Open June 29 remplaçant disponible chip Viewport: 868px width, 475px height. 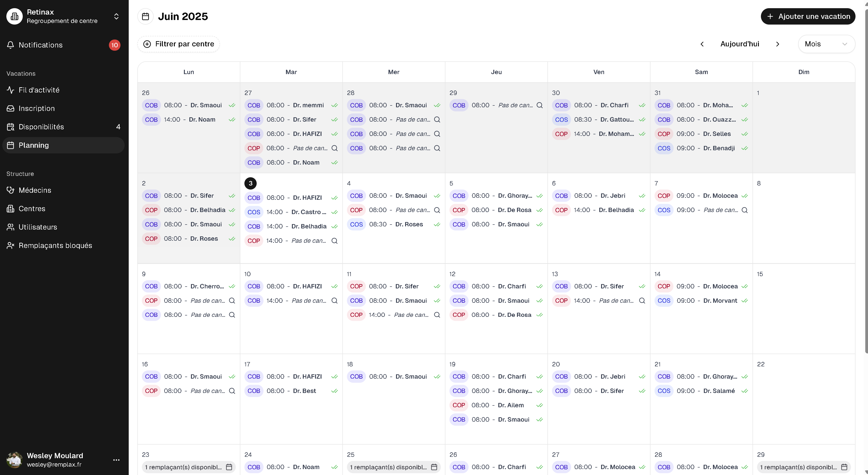tap(804, 467)
